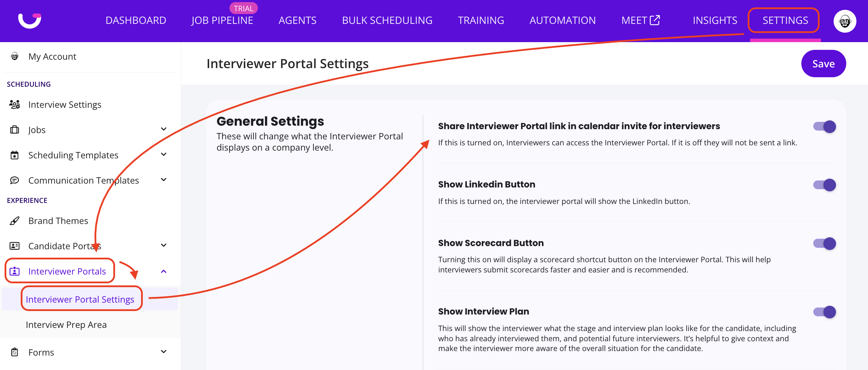868x370 pixels.
Task: Expand the Scheduling Templates chevron
Action: point(163,154)
